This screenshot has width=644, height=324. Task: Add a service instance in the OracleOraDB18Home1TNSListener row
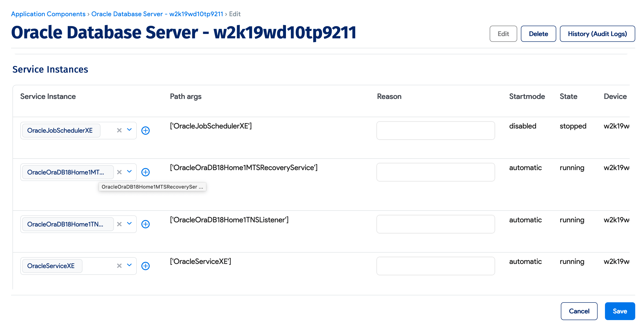click(x=146, y=224)
